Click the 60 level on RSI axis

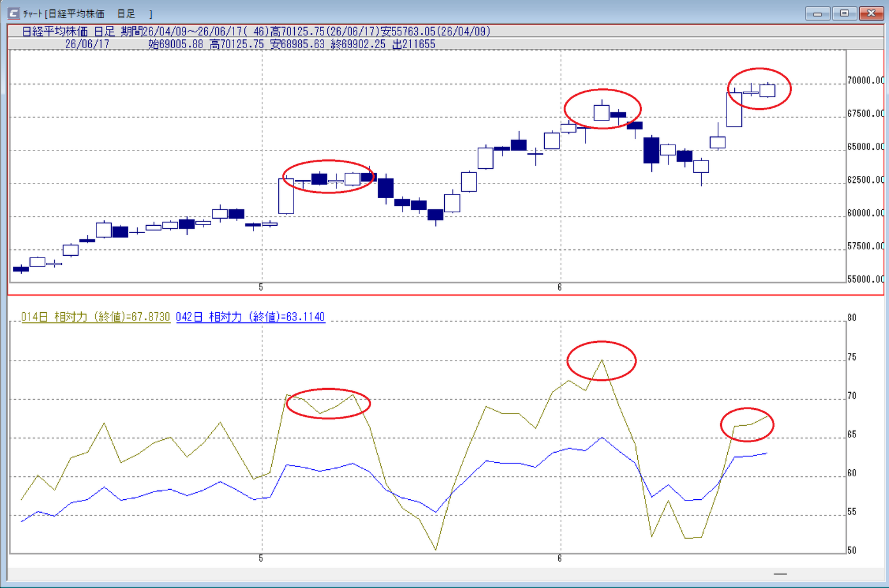(852, 473)
